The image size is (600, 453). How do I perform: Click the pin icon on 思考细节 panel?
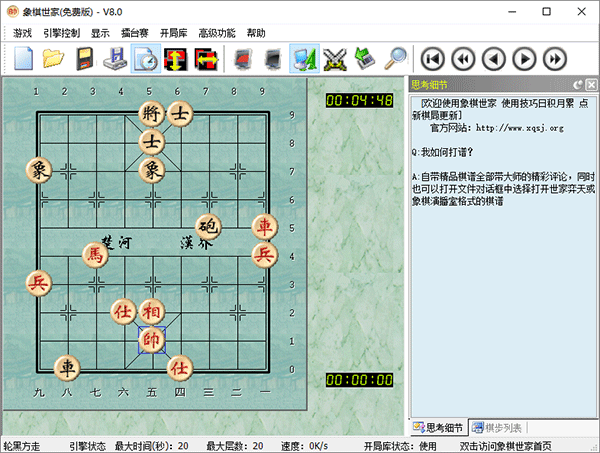pos(578,85)
